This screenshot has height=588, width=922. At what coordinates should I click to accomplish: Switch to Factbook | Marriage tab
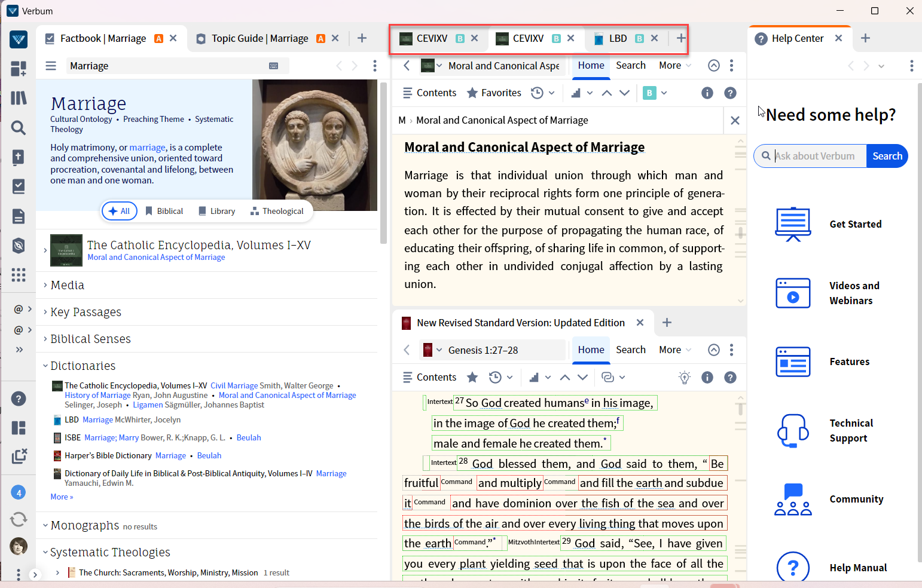[103, 38]
